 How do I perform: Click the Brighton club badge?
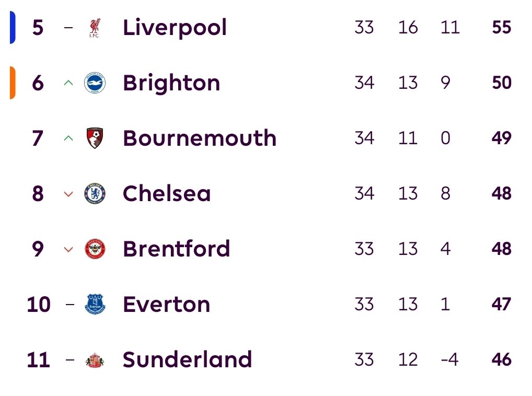point(95,83)
